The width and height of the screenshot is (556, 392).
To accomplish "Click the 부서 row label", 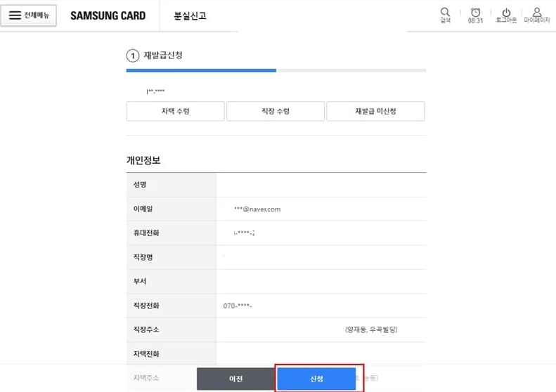I will [140, 281].
